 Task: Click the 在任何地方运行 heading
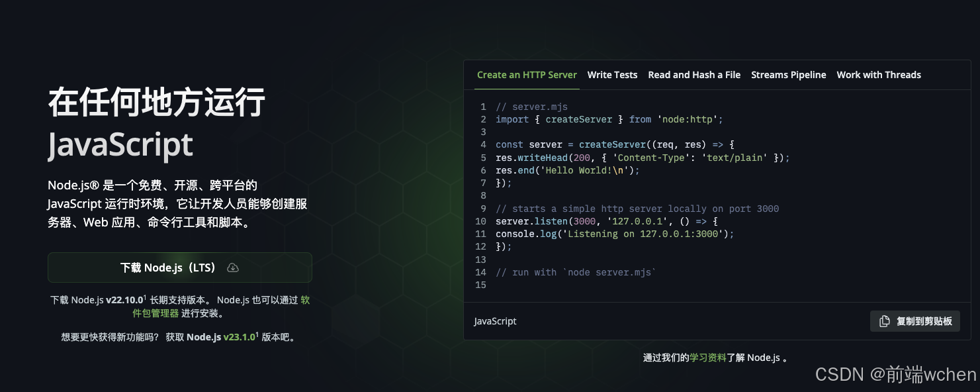click(x=156, y=102)
